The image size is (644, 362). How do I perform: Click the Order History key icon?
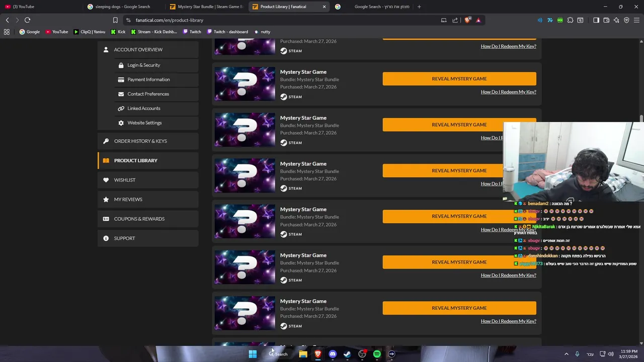[x=106, y=141]
